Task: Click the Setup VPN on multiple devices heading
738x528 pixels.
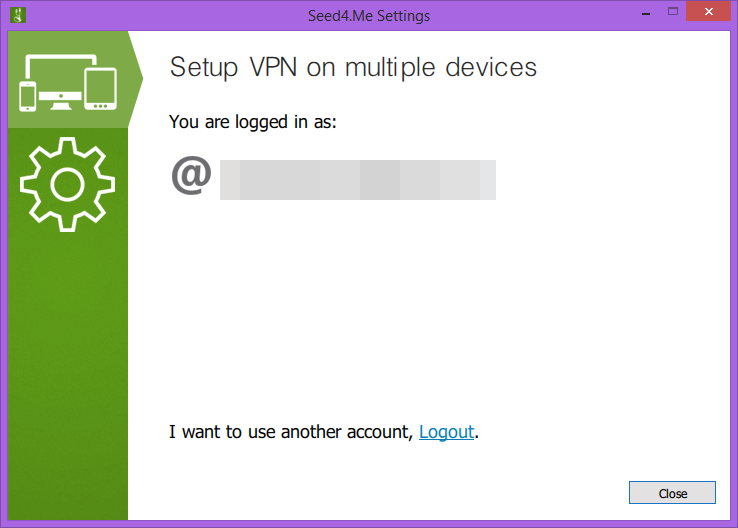Action: [x=353, y=67]
